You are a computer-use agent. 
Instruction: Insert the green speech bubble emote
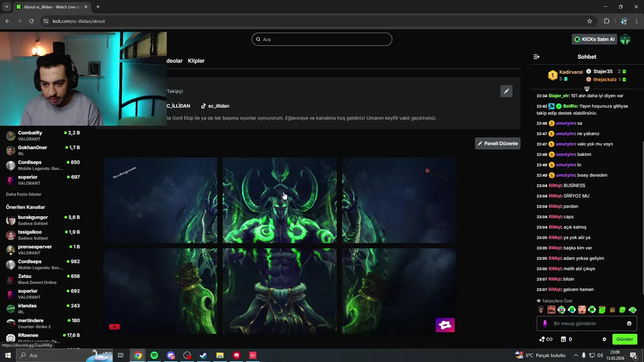[622, 310]
